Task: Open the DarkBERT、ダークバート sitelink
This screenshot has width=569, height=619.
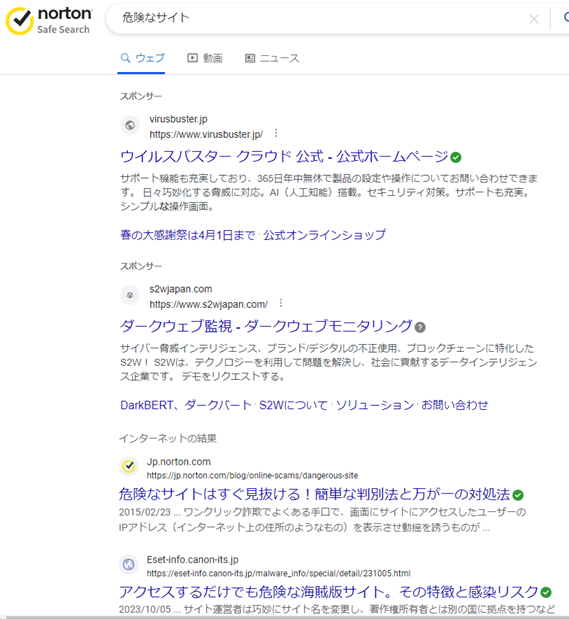Action: pos(186,405)
